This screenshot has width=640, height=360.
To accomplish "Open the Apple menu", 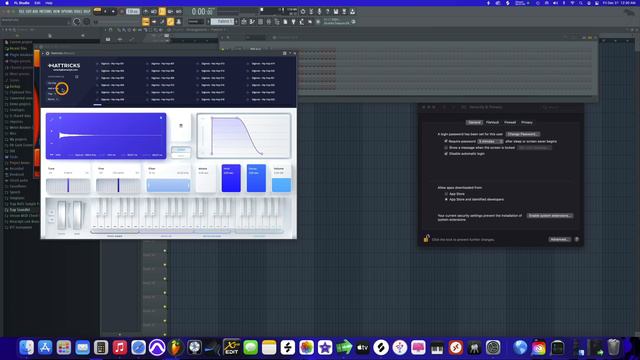I will (x=7, y=3).
